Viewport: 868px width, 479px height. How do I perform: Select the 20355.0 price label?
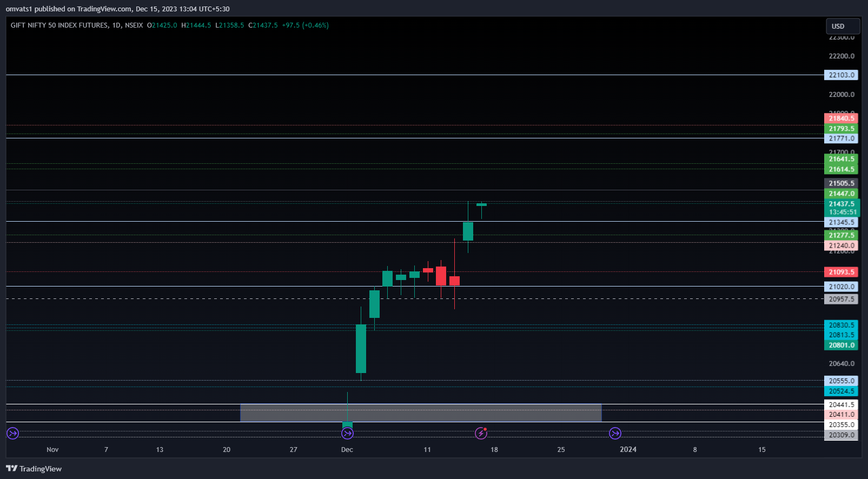pos(841,424)
